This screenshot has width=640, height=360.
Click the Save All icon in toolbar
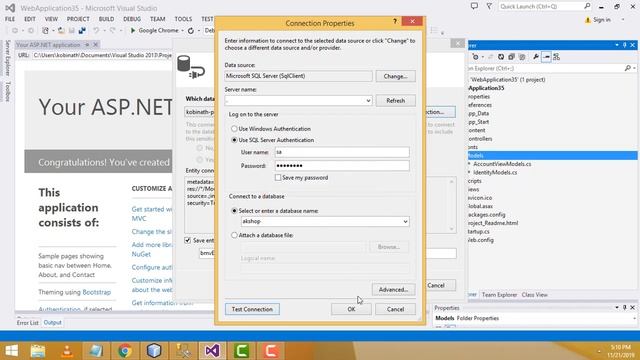coord(82,31)
